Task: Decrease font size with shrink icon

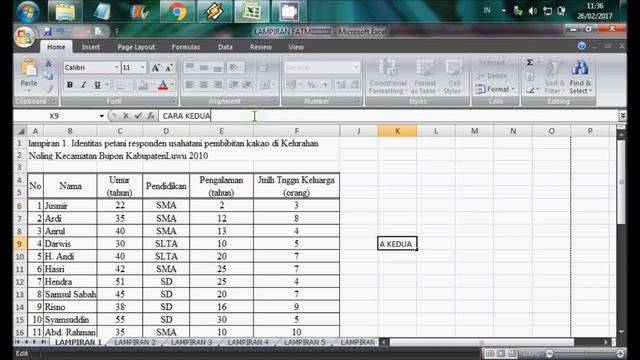Action: [x=169, y=68]
